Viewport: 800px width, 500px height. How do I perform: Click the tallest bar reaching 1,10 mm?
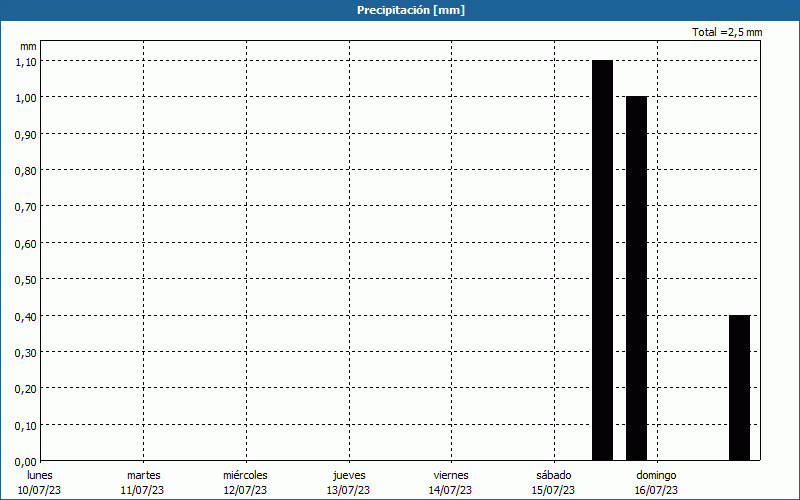pos(603,260)
